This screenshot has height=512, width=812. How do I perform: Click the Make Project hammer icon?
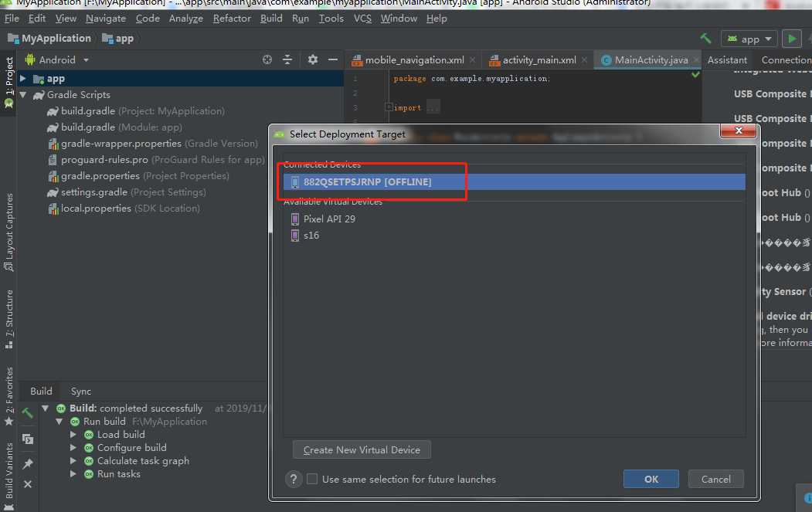pos(705,39)
